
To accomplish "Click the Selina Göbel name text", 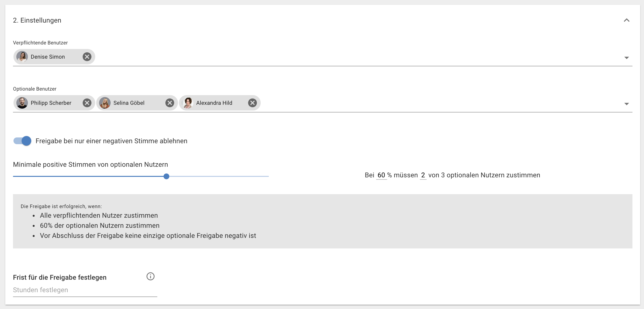I will click(x=129, y=103).
